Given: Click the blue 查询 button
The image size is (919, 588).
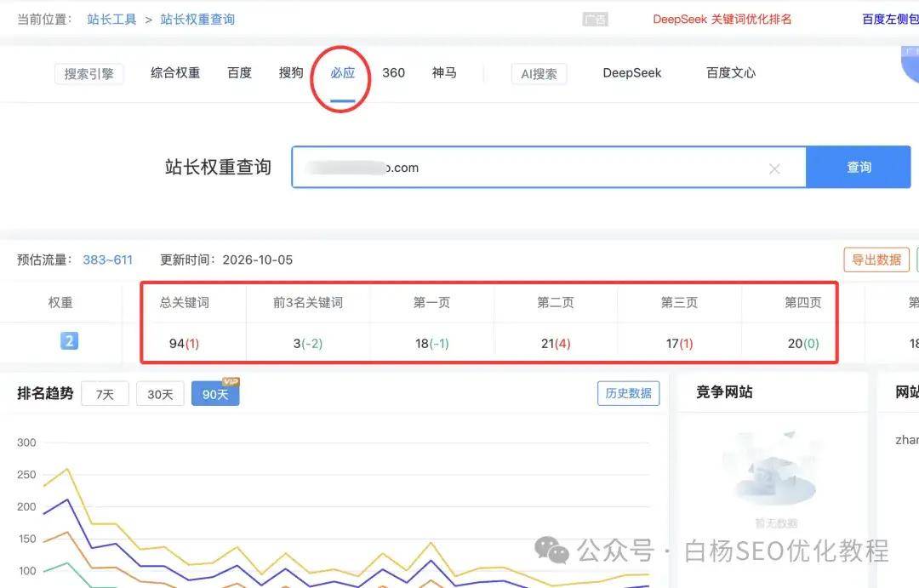Looking at the screenshot, I should 859,168.
